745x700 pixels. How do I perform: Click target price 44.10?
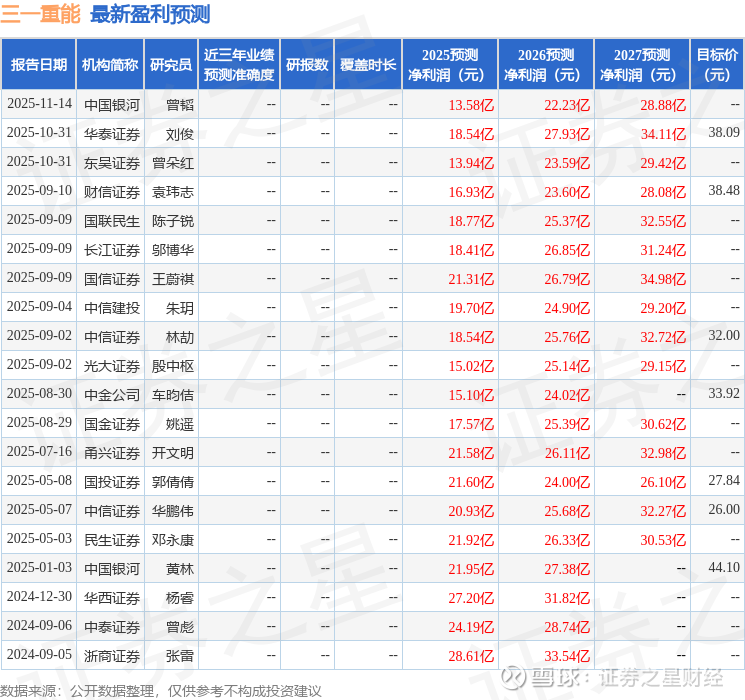(x=724, y=567)
